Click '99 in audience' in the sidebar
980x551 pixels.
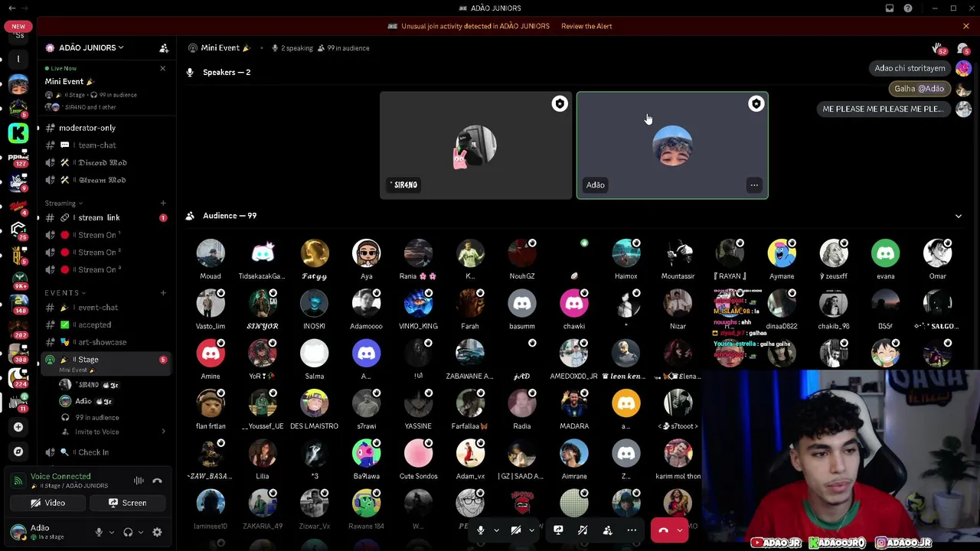click(97, 418)
